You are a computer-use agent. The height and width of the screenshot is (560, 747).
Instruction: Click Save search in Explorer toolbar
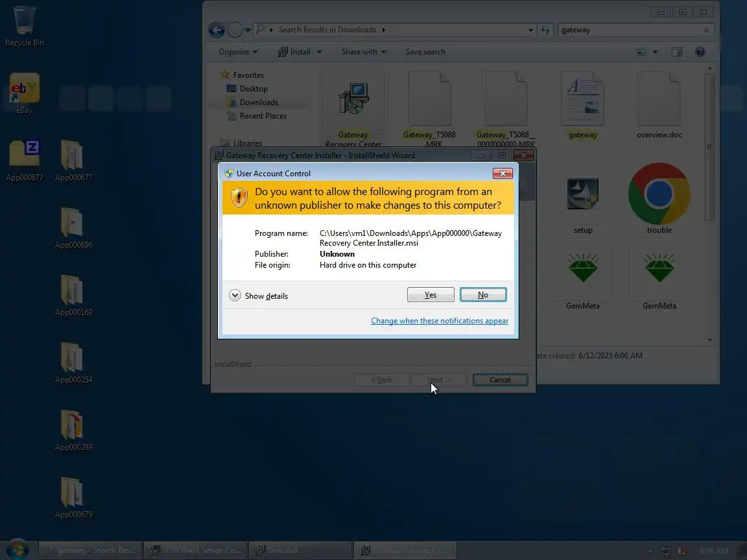[x=425, y=52]
